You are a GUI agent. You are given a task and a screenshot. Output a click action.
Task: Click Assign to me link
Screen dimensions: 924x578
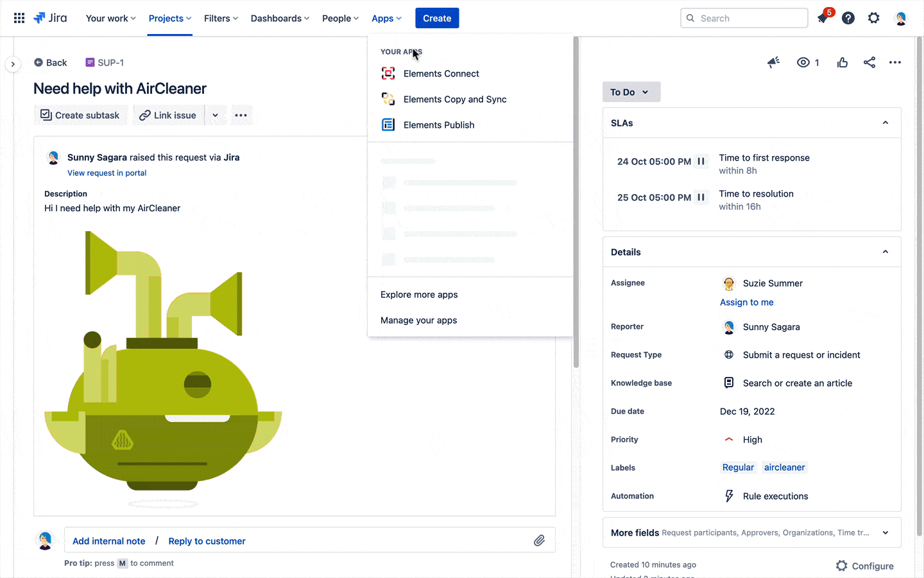click(747, 302)
